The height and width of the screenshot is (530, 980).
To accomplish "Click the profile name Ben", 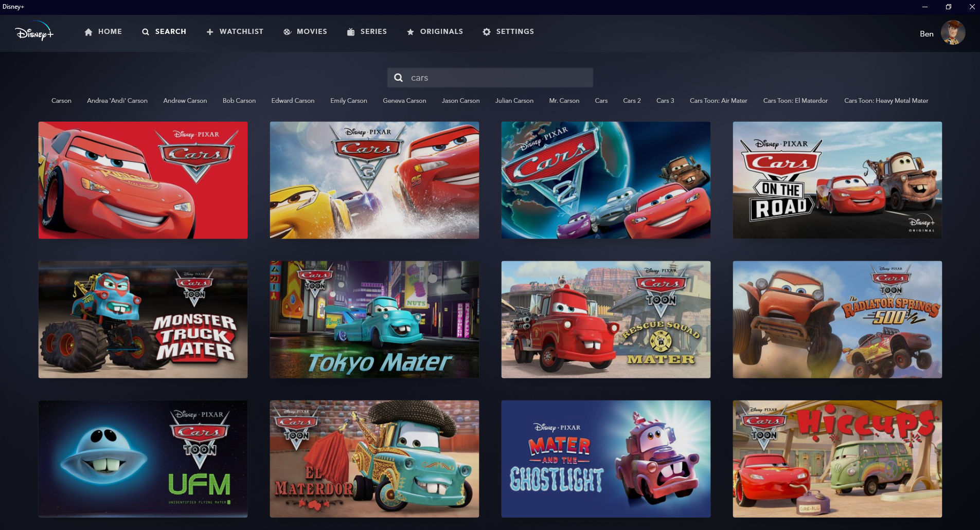I will 926,34.
